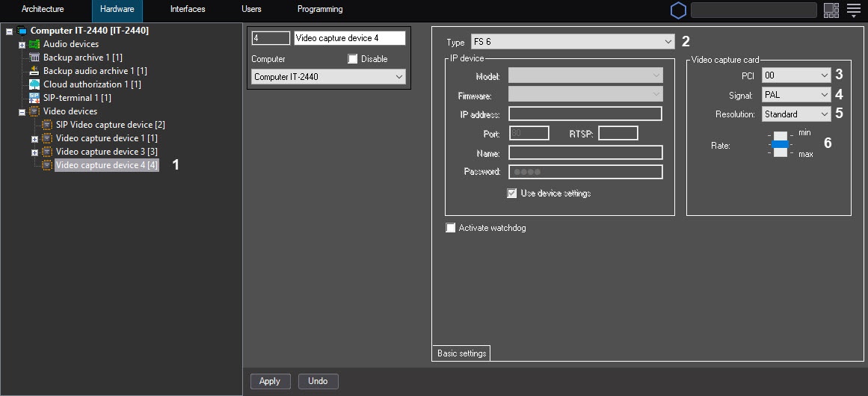
Task: Click the Audio devices tree icon
Action: (x=34, y=45)
